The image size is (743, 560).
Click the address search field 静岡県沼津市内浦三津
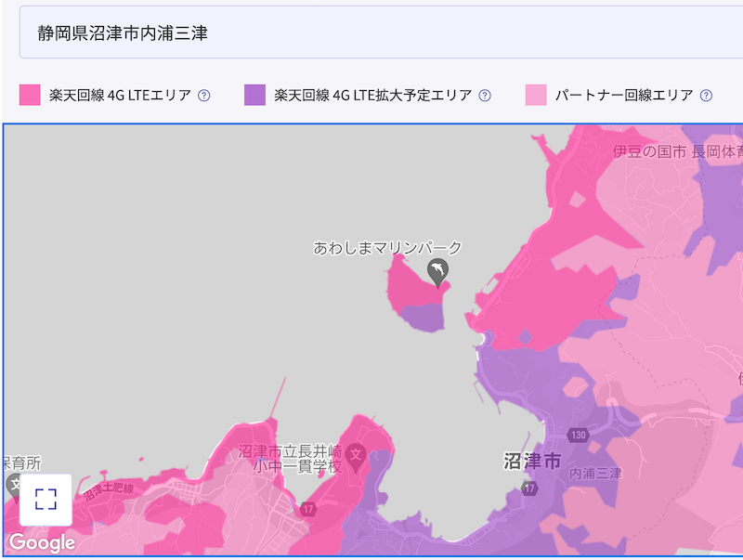coord(381,33)
